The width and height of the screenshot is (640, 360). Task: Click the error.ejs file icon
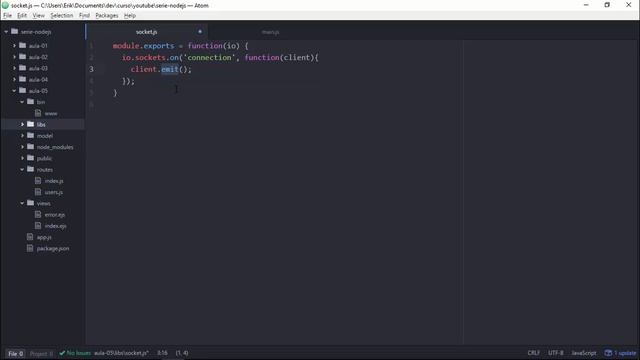click(x=38, y=214)
